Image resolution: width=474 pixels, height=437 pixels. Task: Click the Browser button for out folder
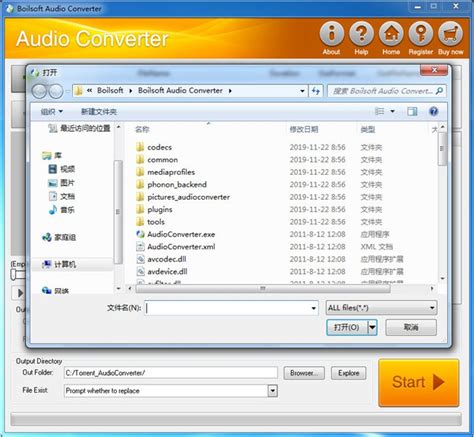(x=304, y=373)
